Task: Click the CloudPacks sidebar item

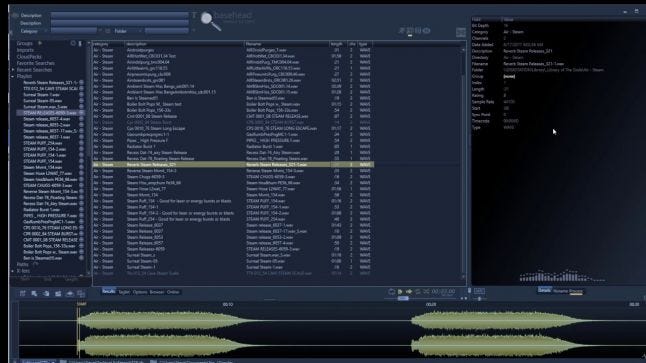Action: (x=29, y=56)
